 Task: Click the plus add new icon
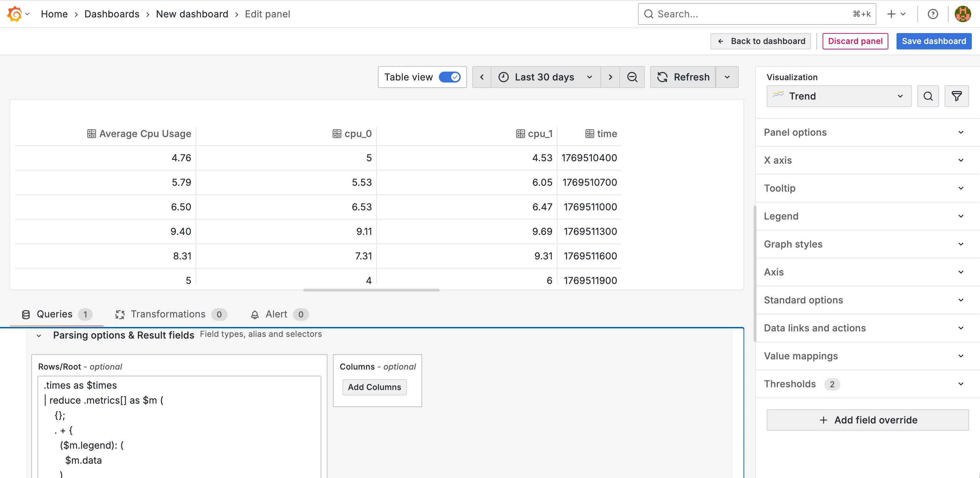click(x=891, y=14)
